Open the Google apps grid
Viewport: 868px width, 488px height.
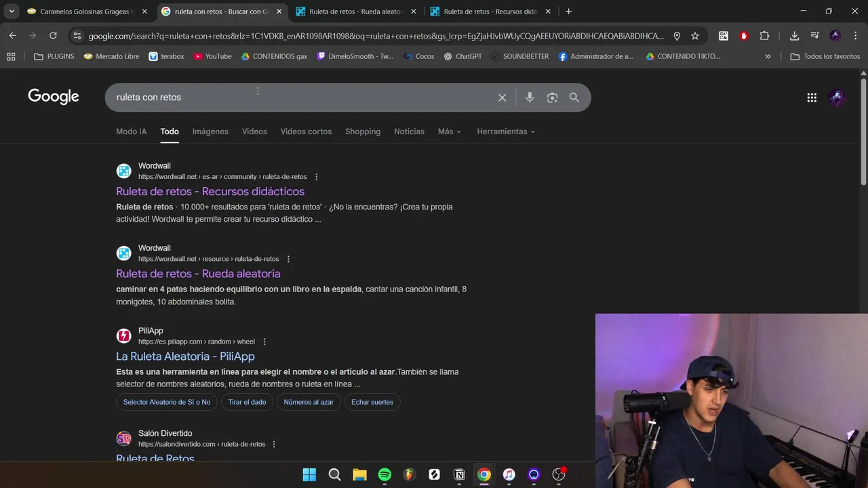click(812, 98)
